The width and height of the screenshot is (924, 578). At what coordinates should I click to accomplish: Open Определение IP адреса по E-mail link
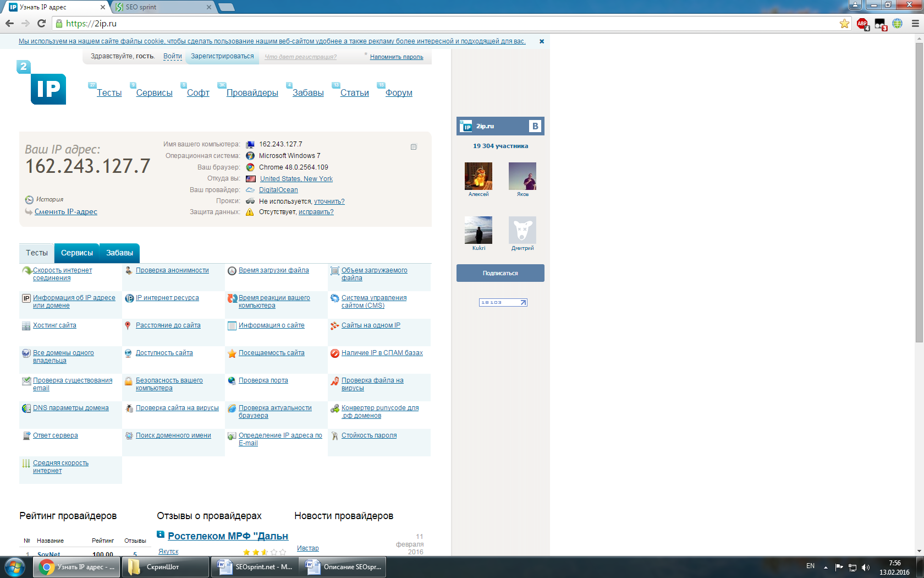click(280, 439)
